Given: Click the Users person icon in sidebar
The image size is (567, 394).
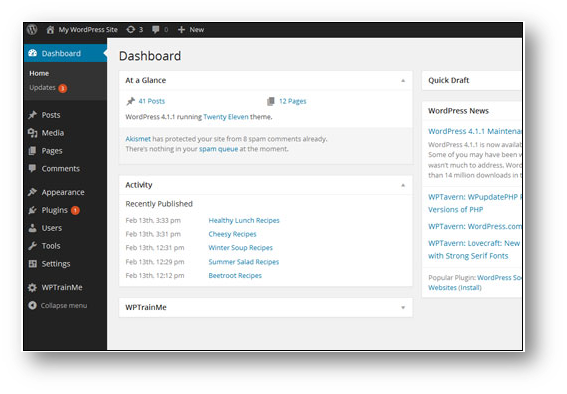Looking at the screenshot, I should pos(33,228).
